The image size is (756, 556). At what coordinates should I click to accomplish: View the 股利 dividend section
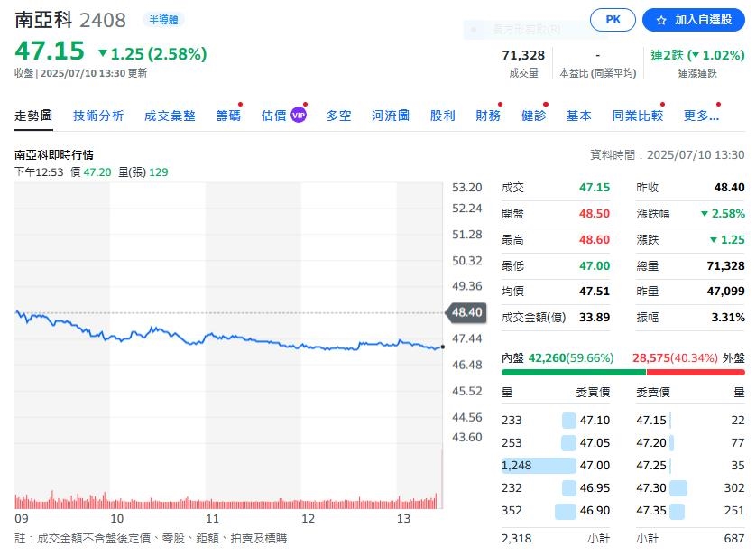point(442,115)
